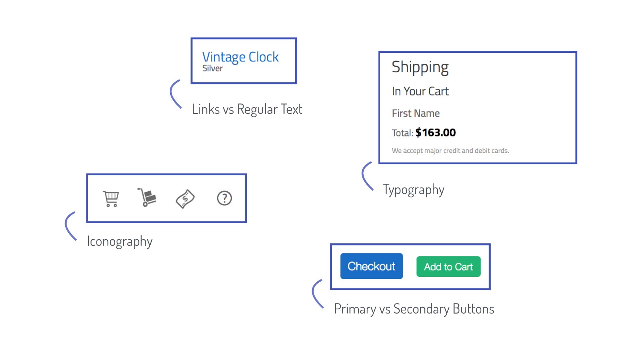Select the Shipping heading
The image size is (644, 350).
[420, 67]
